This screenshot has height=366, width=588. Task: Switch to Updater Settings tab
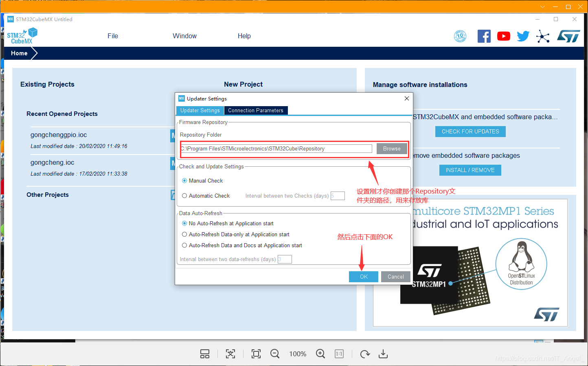click(x=200, y=110)
